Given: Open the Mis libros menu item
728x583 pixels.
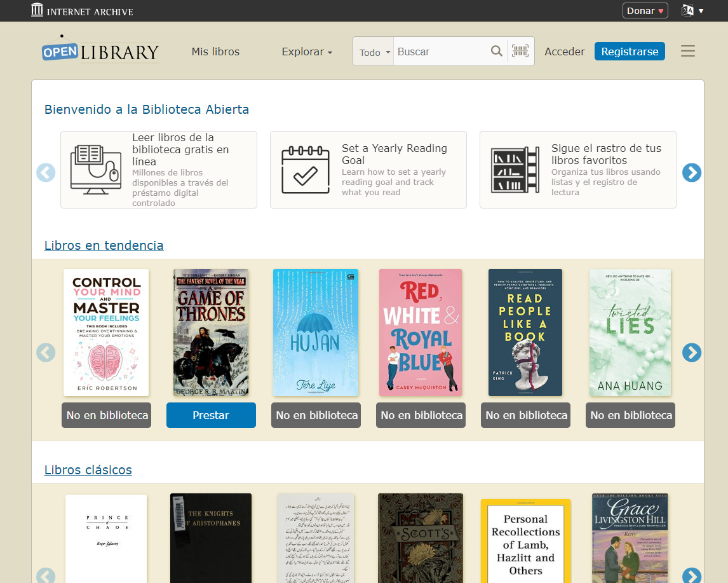Looking at the screenshot, I should [x=215, y=51].
